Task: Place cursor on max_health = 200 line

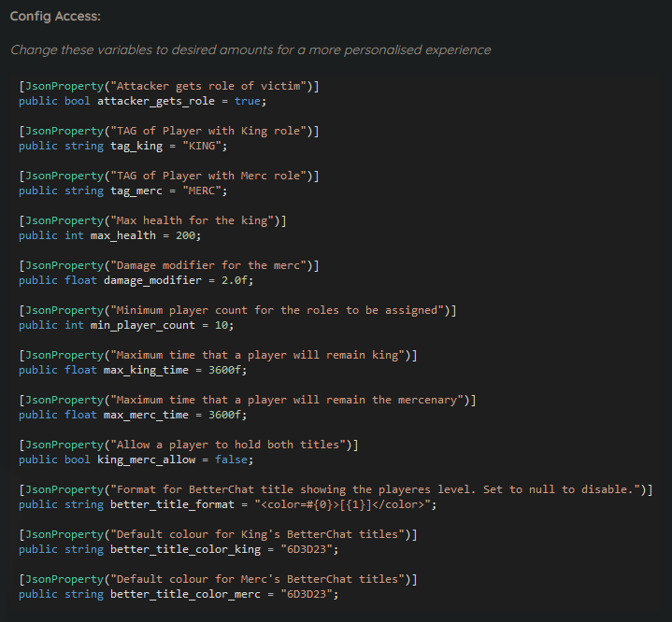Action: pos(110,235)
